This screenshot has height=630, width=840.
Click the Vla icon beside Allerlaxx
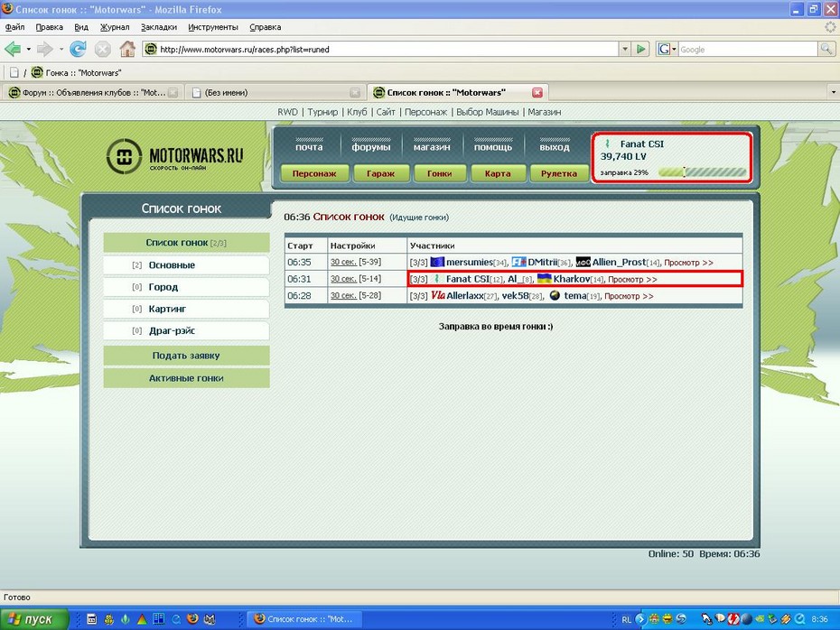(438, 295)
